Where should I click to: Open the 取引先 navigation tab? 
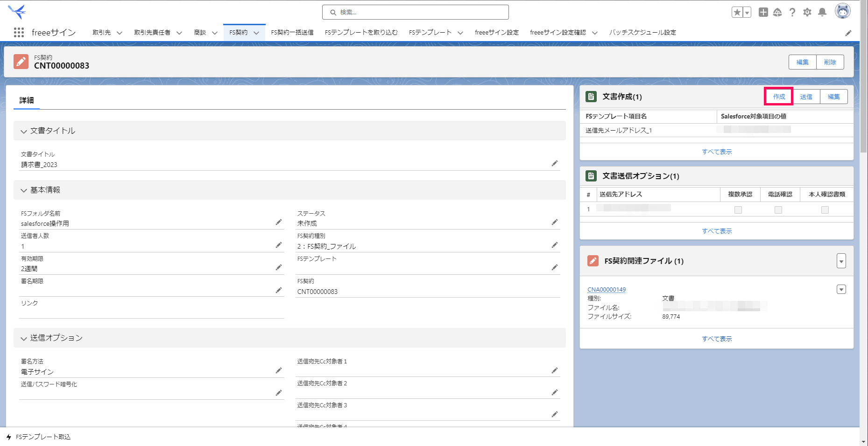pyautogui.click(x=102, y=33)
